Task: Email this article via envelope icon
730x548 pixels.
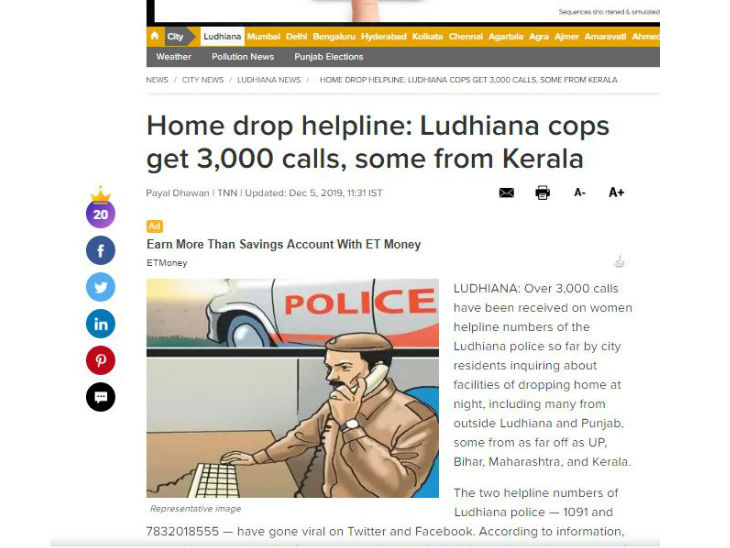Action: (x=507, y=192)
